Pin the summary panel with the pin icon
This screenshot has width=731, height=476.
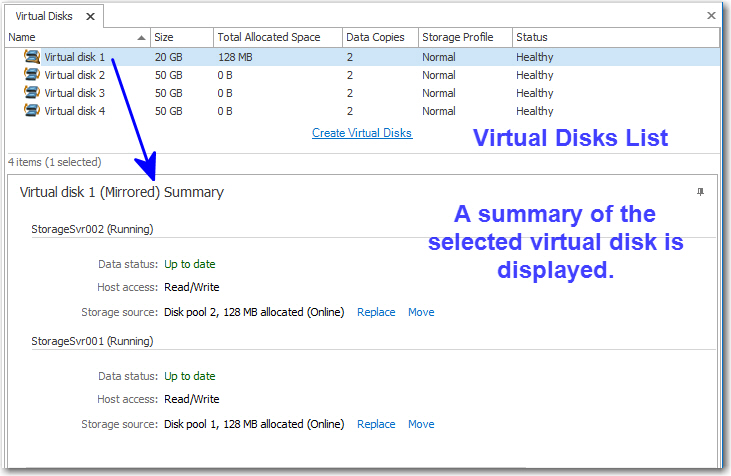tap(700, 192)
